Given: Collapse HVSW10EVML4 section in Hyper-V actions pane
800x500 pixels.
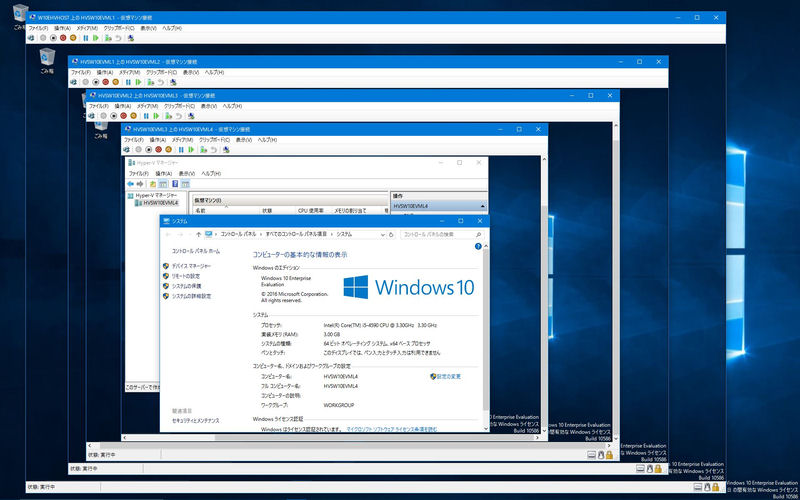Looking at the screenshot, I should 482,206.
